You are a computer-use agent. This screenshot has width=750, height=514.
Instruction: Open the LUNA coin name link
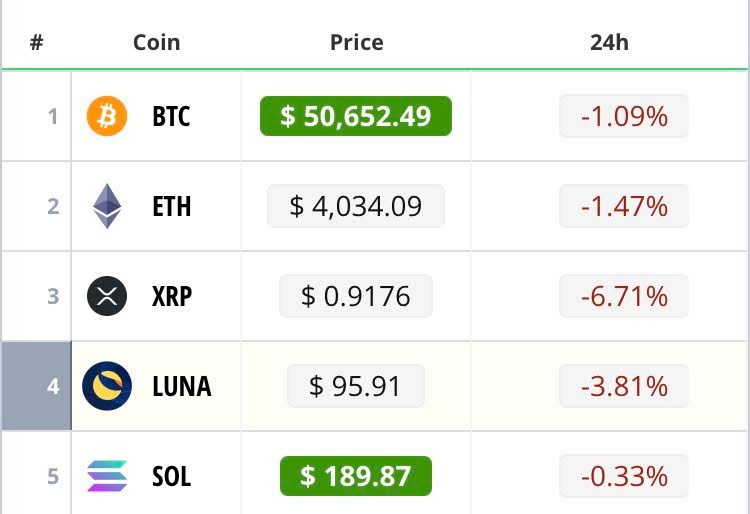[x=181, y=386]
